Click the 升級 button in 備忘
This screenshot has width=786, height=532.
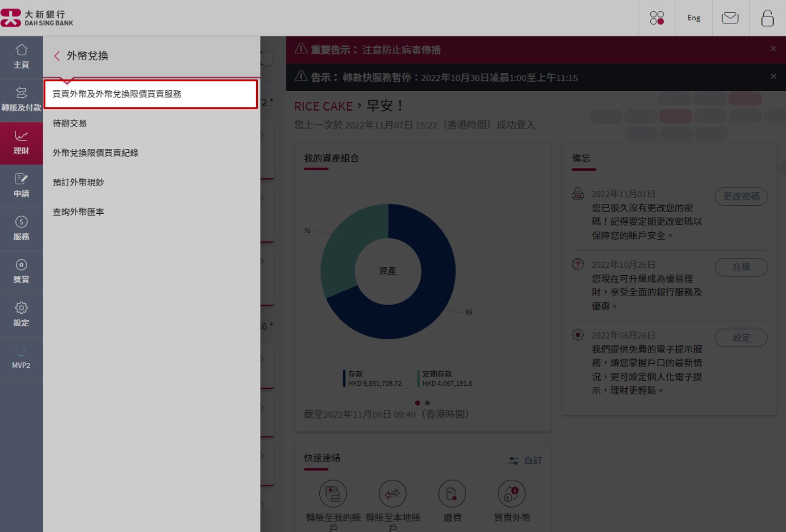[x=741, y=267]
